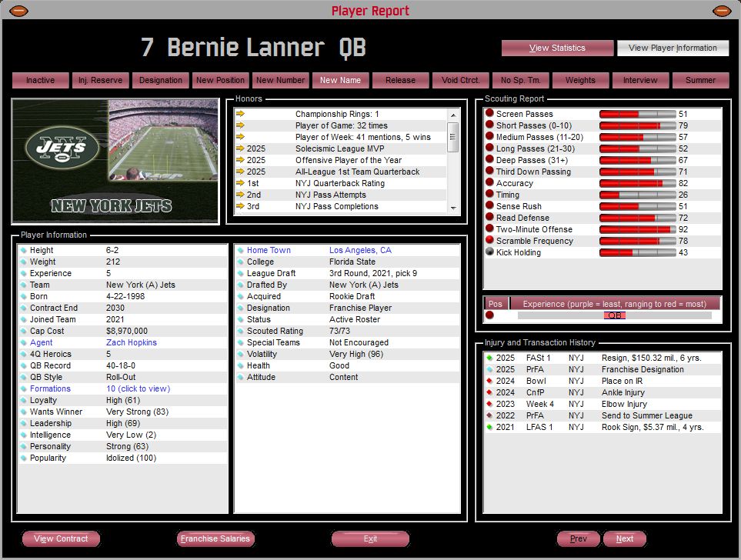This screenshot has width=741, height=560.
Task: Click the Los Angeles, CA home town link
Action: click(360, 250)
